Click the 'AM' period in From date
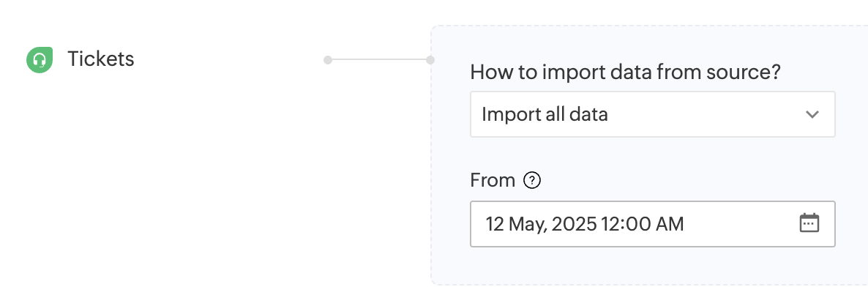Screen dimensions: 868x306 [670, 224]
